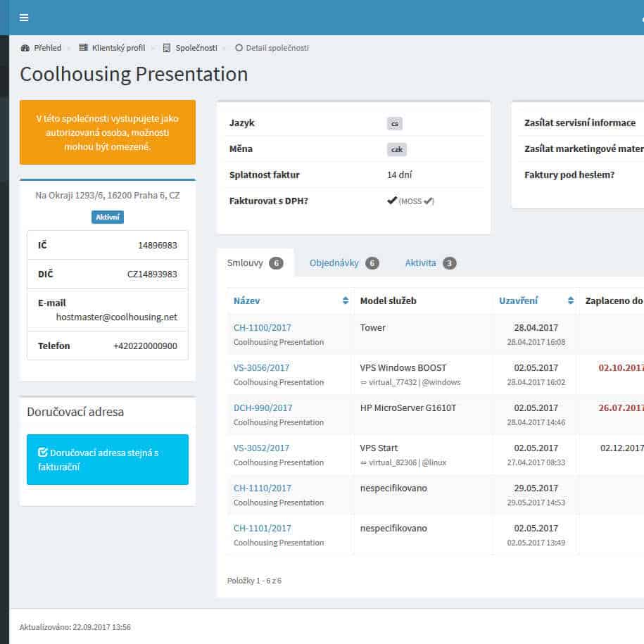Click the Tower service model cell

(373, 328)
